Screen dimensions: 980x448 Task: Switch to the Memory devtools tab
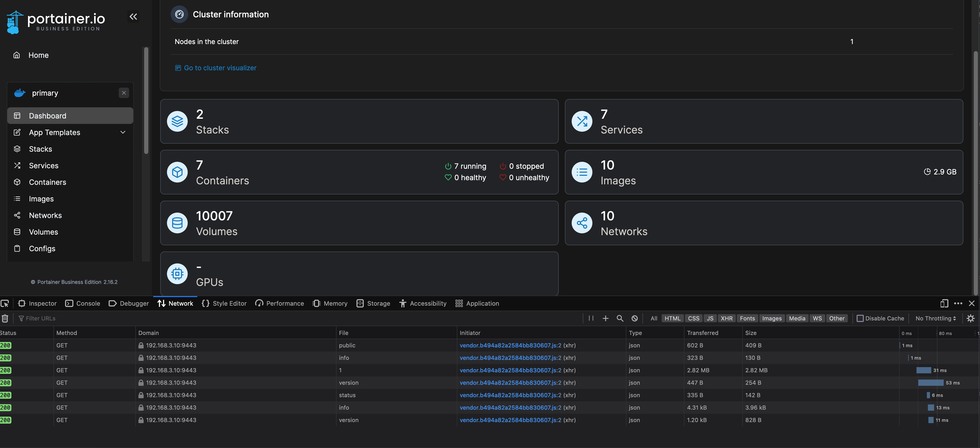click(330, 304)
